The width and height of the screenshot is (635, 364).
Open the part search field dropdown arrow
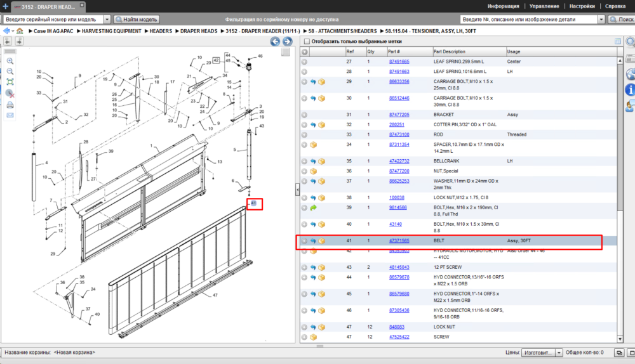click(x=601, y=20)
